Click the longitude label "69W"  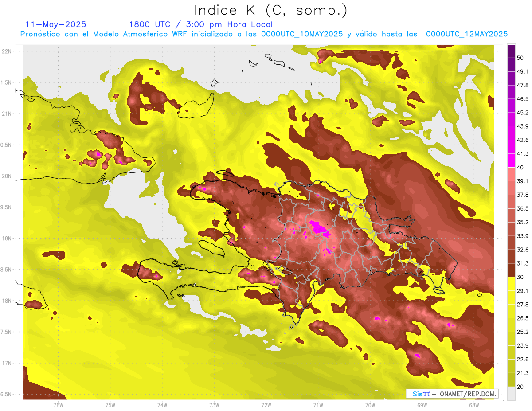pos(422,405)
